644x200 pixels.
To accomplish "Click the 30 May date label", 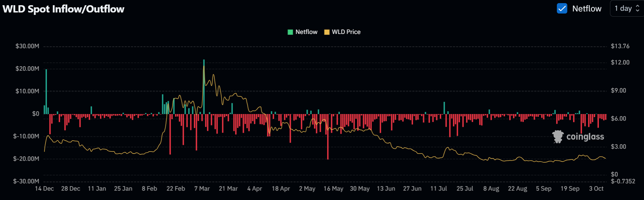I will [360, 189].
